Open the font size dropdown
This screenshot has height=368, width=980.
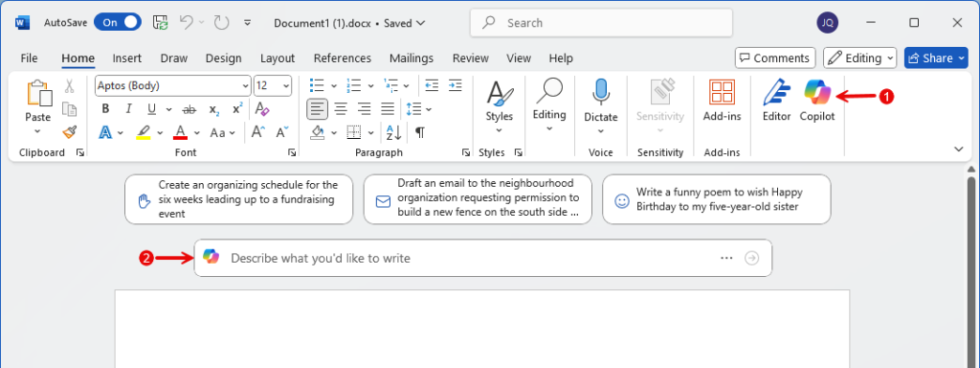click(286, 85)
